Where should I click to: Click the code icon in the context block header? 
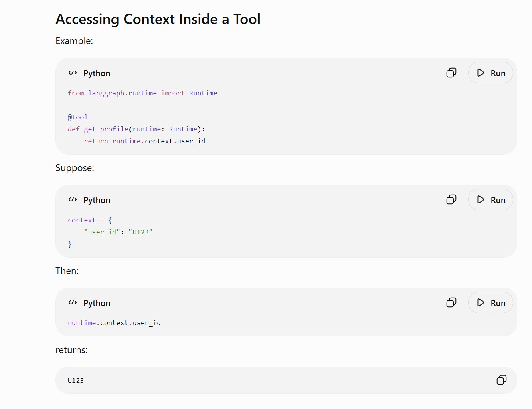click(x=73, y=200)
